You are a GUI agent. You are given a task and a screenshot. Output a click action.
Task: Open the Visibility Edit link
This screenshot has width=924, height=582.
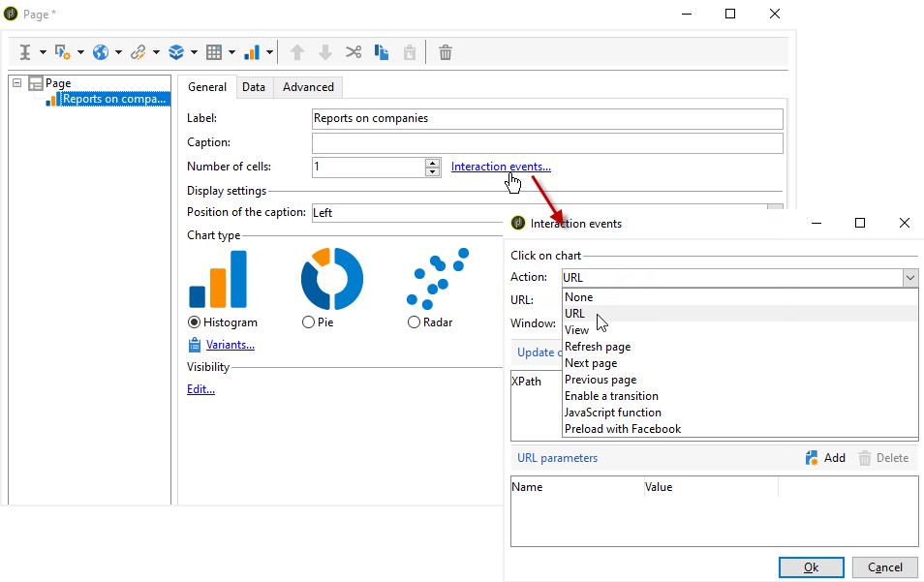pos(200,389)
